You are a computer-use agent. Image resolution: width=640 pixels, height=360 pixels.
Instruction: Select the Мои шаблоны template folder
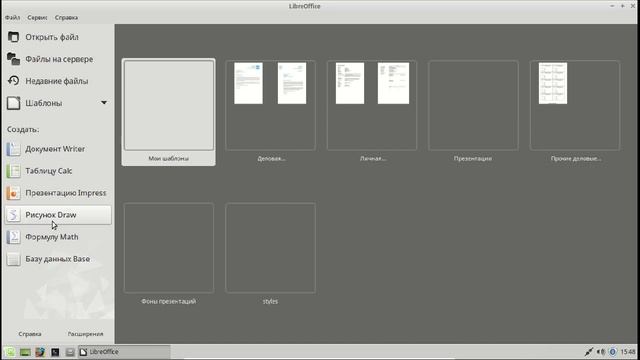tap(169, 112)
